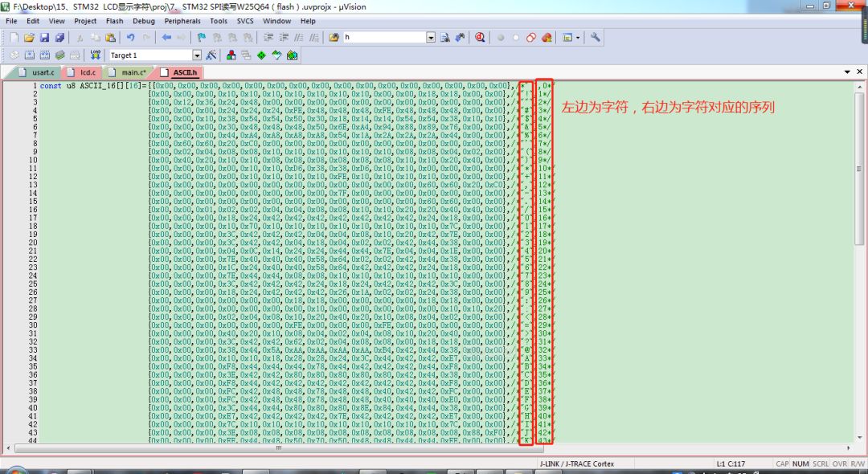Open the Edit menu
This screenshot has height=474, width=868.
[x=33, y=21]
